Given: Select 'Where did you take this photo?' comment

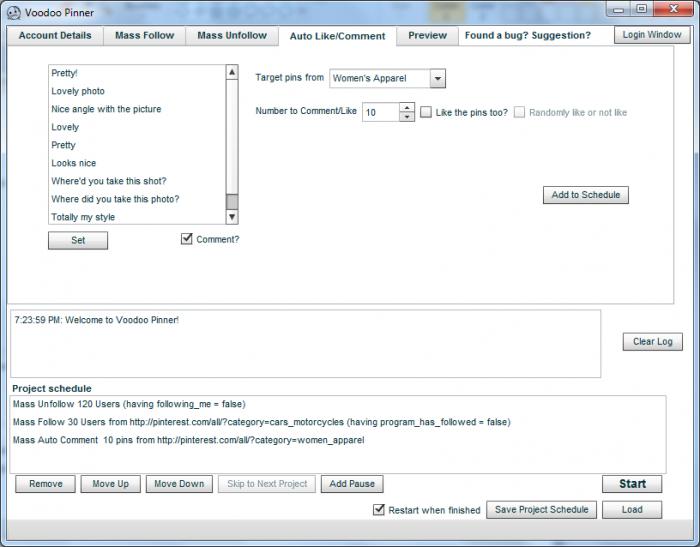Looking at the screenshot, I should click(x=138, y=199).
